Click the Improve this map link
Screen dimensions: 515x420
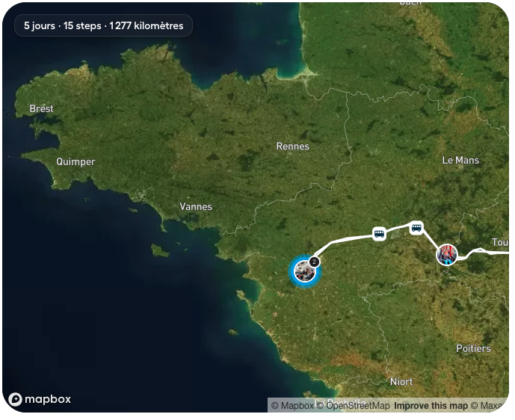[x=431, y=406]
